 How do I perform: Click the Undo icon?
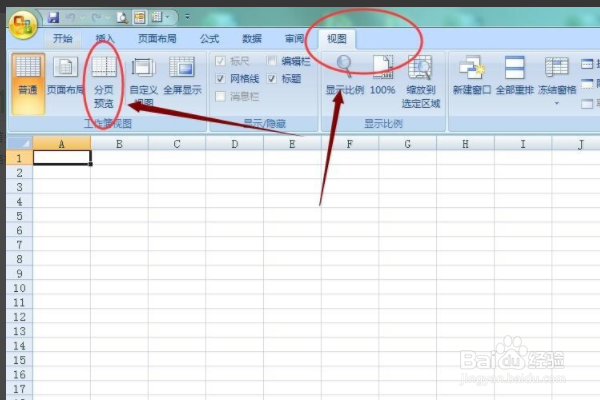click(70, 17)
